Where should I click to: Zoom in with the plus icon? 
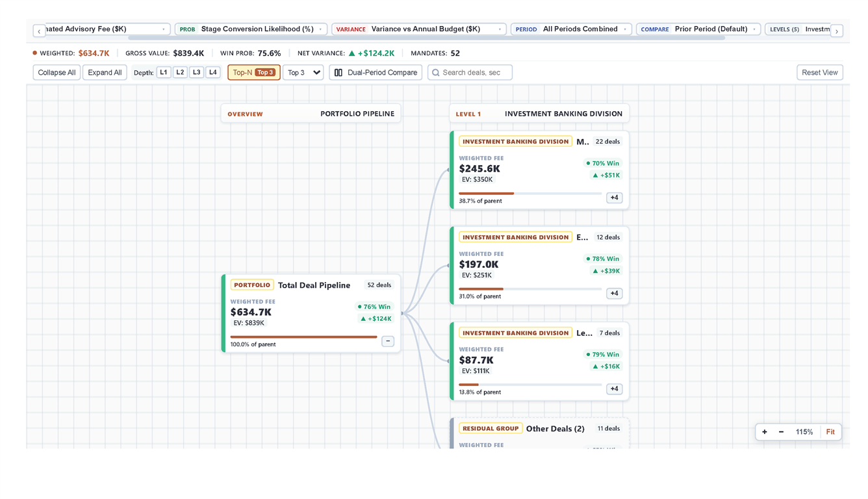point(765,432)
